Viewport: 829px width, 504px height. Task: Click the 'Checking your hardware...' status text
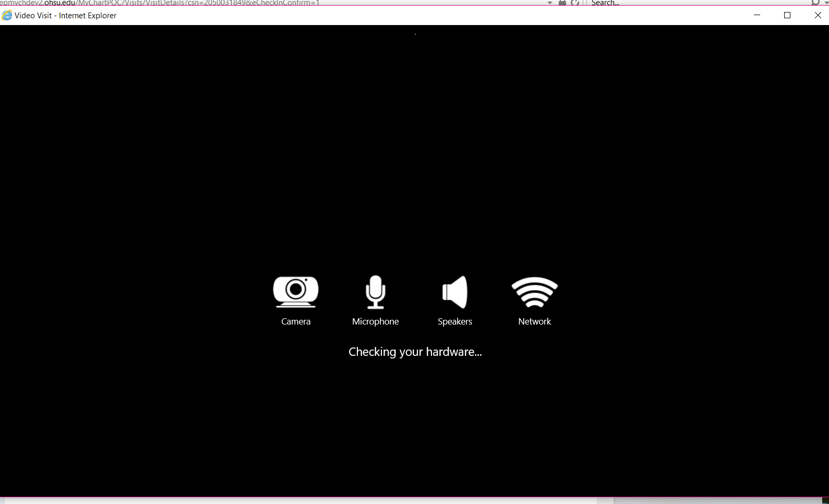(x=415, y=352)
